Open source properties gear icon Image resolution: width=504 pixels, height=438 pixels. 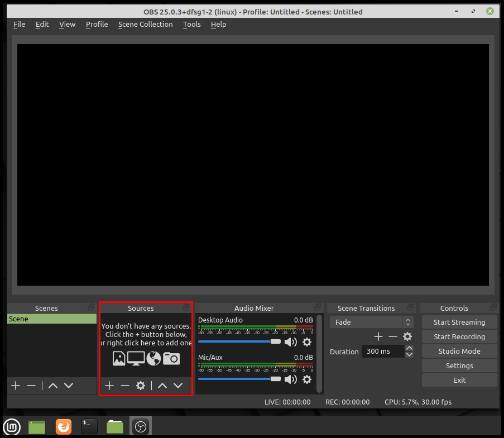click(141, 386)
